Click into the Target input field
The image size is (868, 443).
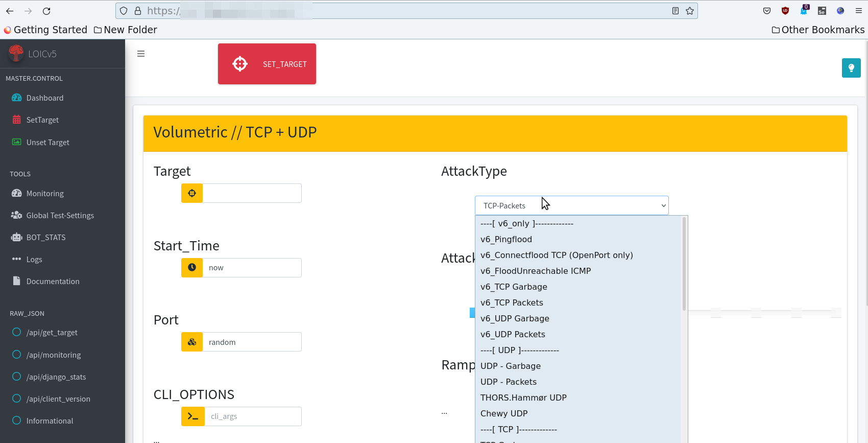tap(252, 193)
